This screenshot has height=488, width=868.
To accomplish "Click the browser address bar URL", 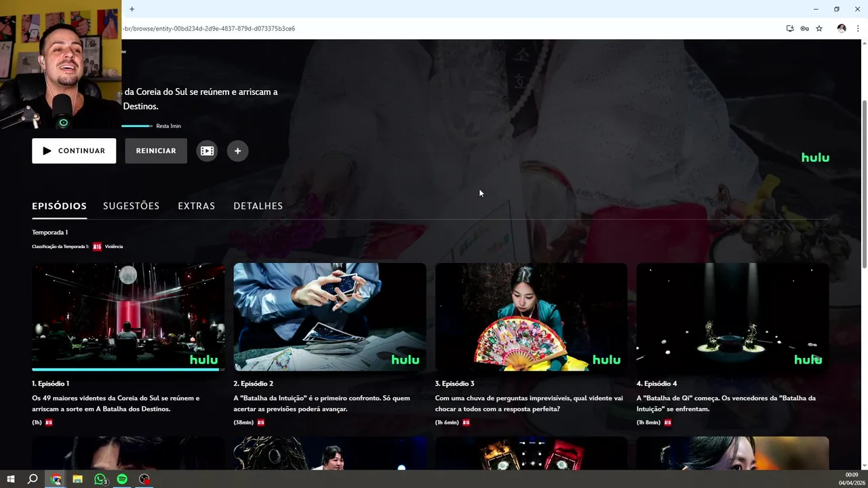I will point(209,28).
